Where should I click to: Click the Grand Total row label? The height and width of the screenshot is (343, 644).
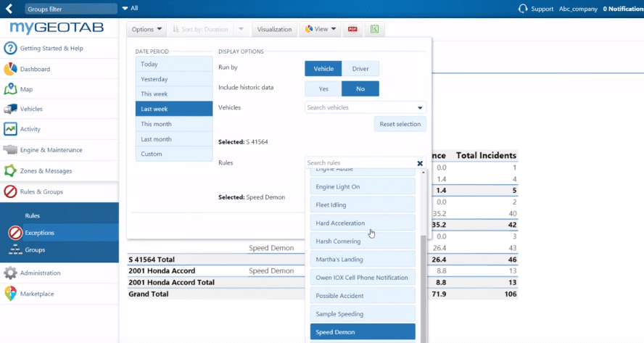coord(148,294)
